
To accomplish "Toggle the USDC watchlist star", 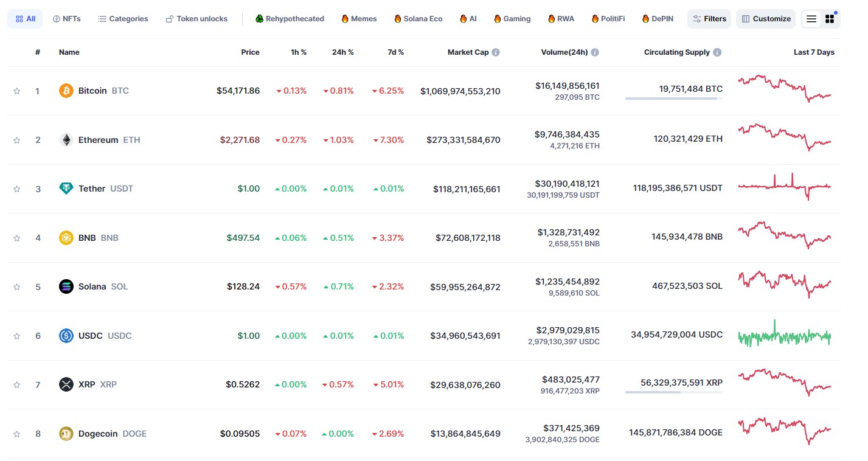I will [17, 336].
